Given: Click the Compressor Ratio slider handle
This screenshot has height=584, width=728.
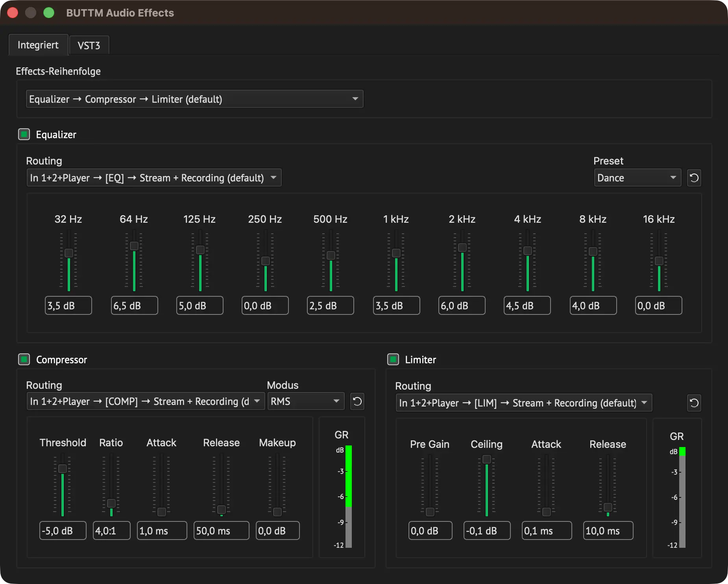Looking at the screenshot, I should 111,503.
